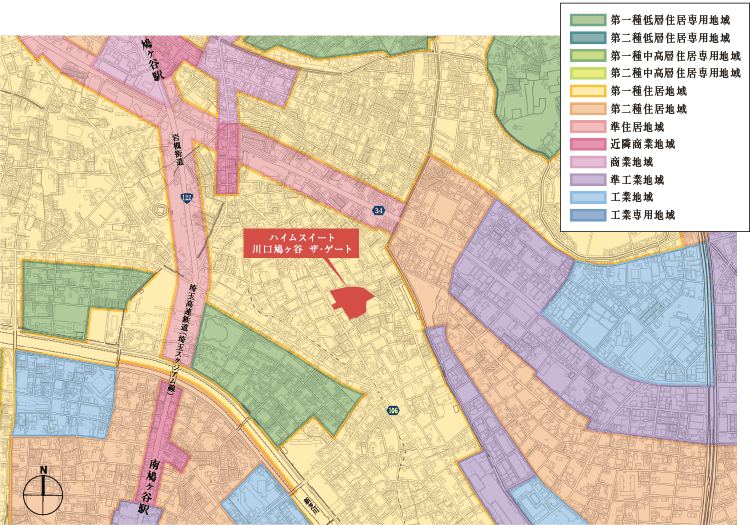
Task: Click the 鳩ヶ谷駅 station label
Action: point(157,59)
